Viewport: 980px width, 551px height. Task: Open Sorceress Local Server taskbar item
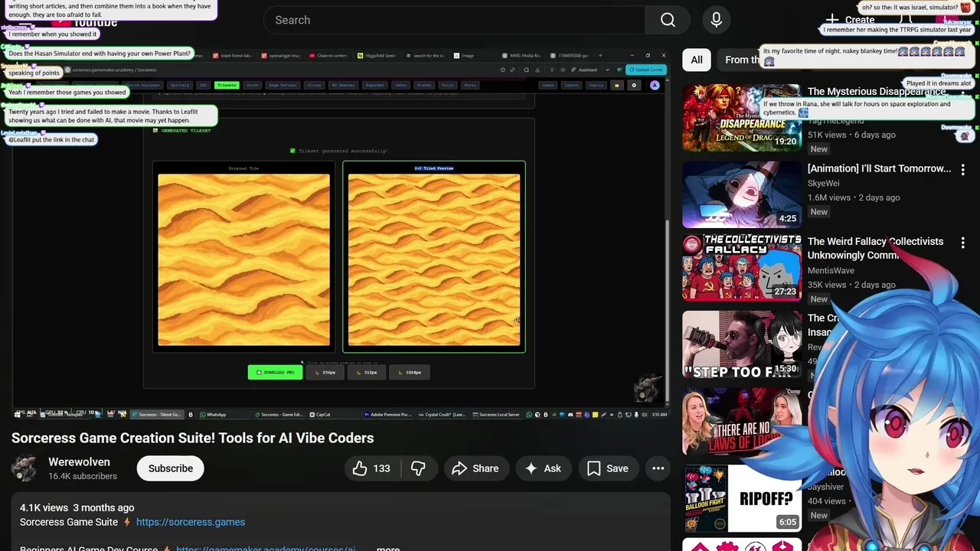(496, 414)
